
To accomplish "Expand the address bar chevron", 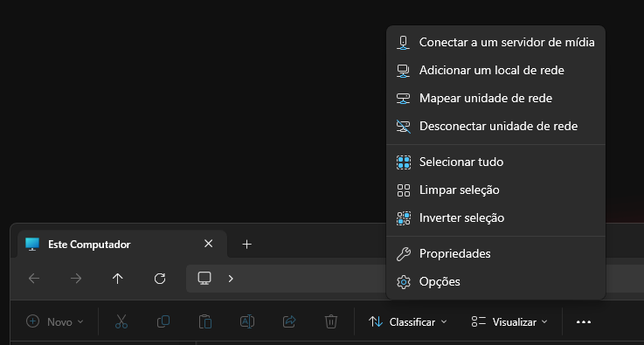I will [x=231, y=279].
